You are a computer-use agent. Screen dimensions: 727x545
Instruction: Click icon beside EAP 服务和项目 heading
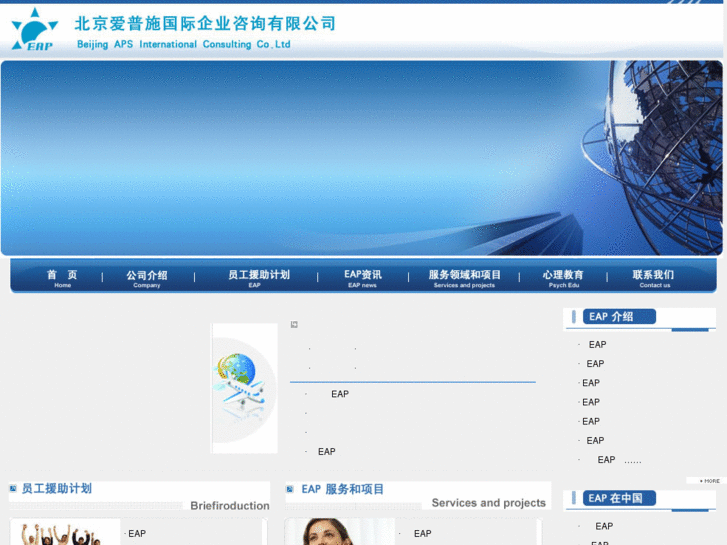click(x=290, y=489)
